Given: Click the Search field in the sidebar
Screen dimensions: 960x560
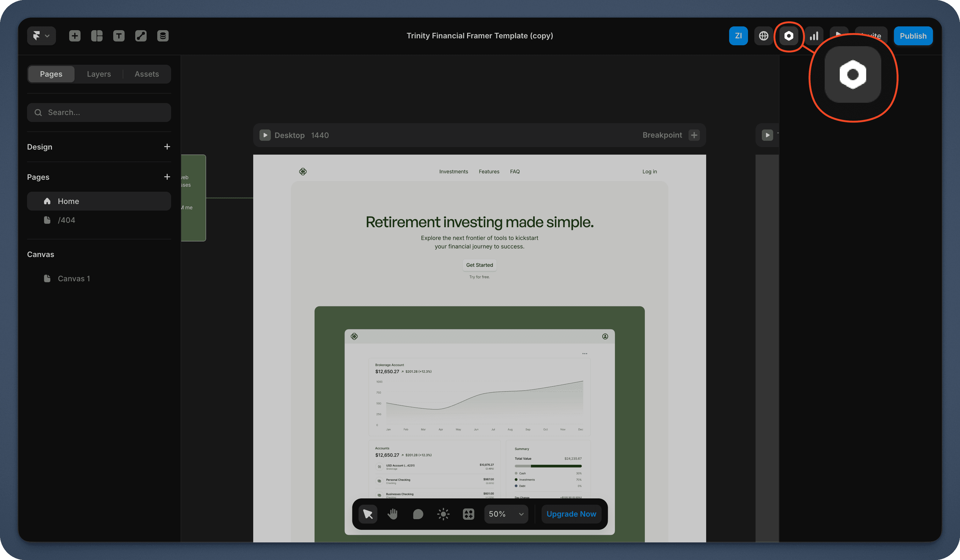Looking at the screenshot, I should [x=99, y=112].
